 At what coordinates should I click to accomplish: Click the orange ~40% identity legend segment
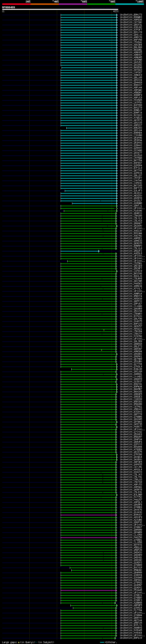click(x=45, y=4)
